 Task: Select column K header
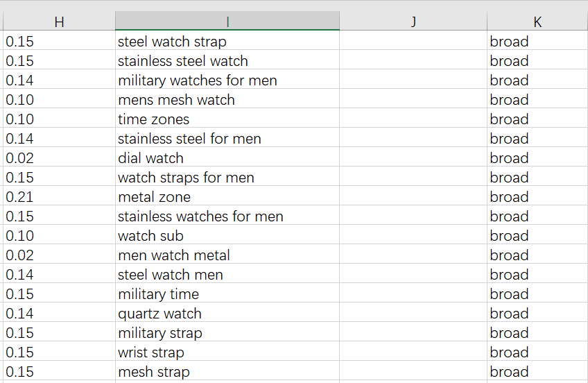click(537, 21)
